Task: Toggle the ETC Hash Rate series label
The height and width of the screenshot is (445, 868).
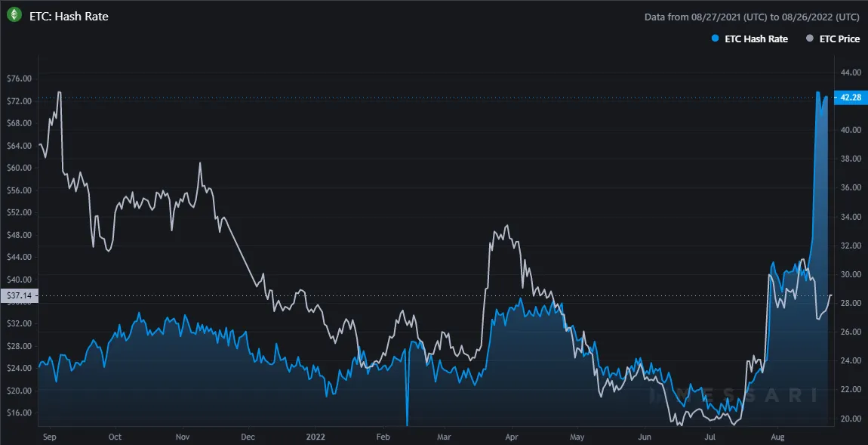Action: [x=756, y=39]
